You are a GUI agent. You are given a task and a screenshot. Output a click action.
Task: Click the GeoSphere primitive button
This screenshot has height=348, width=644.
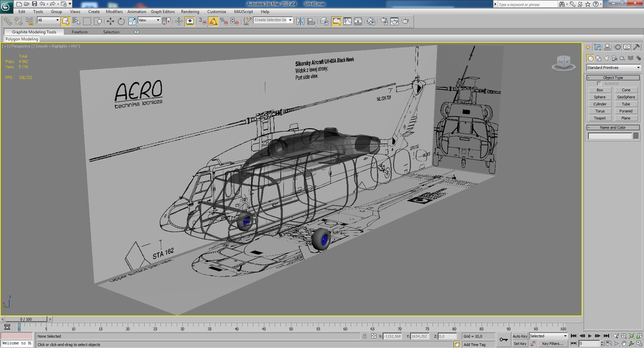point(626,97)
